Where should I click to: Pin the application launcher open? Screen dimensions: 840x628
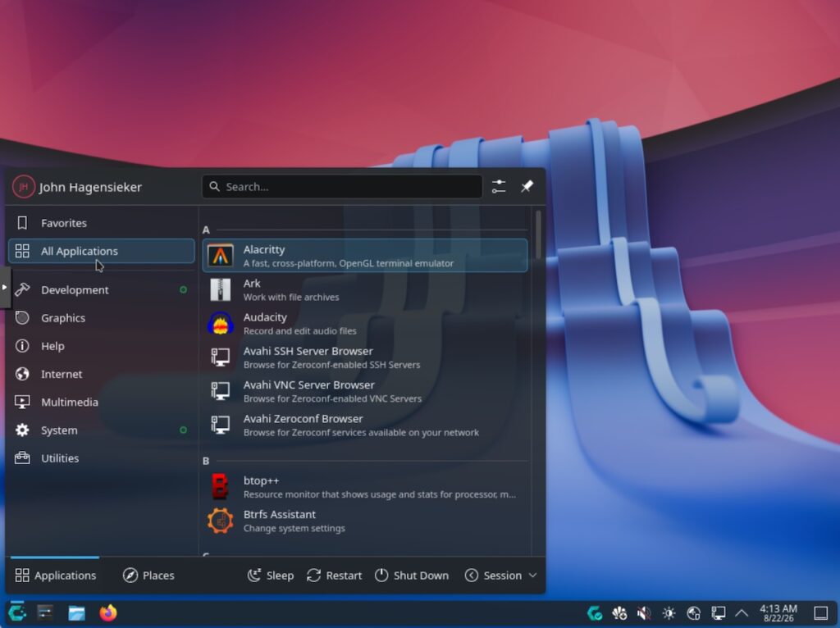[x=527, y=186]
